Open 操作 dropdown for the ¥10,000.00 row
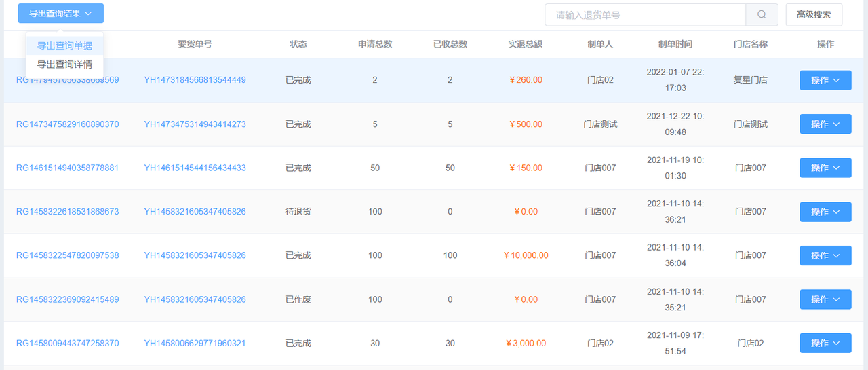 point(825,255)
